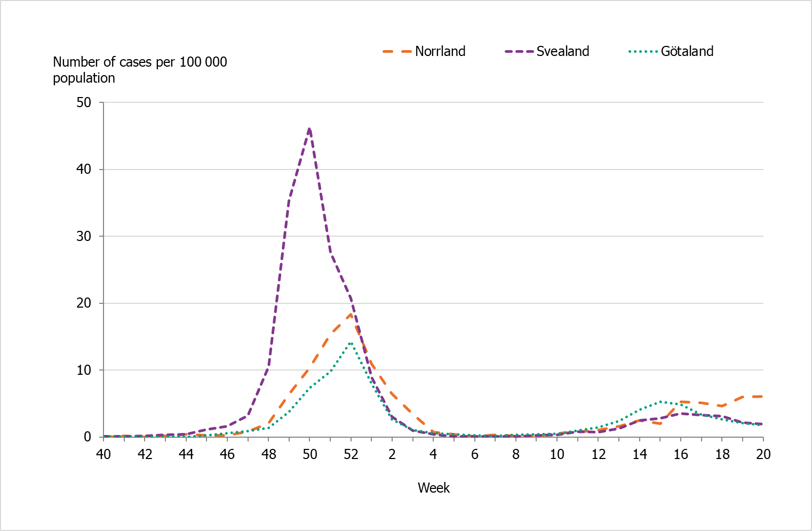Click the y-axis value 30

pyautogui.click(x=84, y=236)
